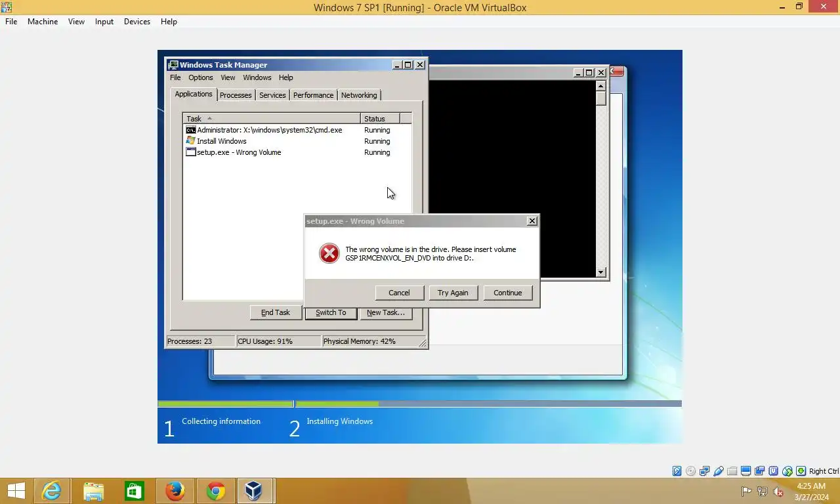Switch to the Networking tab
840x504 pixels.
[x=359, y=95]
